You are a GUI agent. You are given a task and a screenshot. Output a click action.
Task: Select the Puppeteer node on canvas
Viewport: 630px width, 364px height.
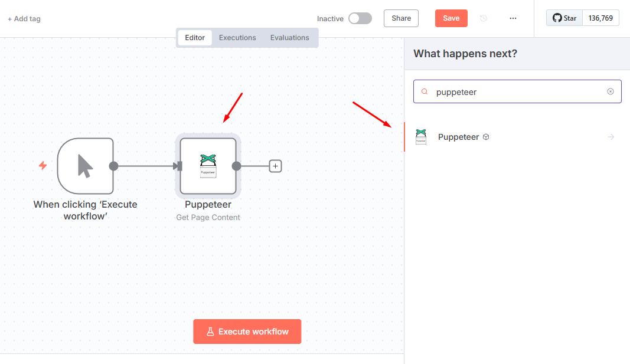[x=208, y=166]
